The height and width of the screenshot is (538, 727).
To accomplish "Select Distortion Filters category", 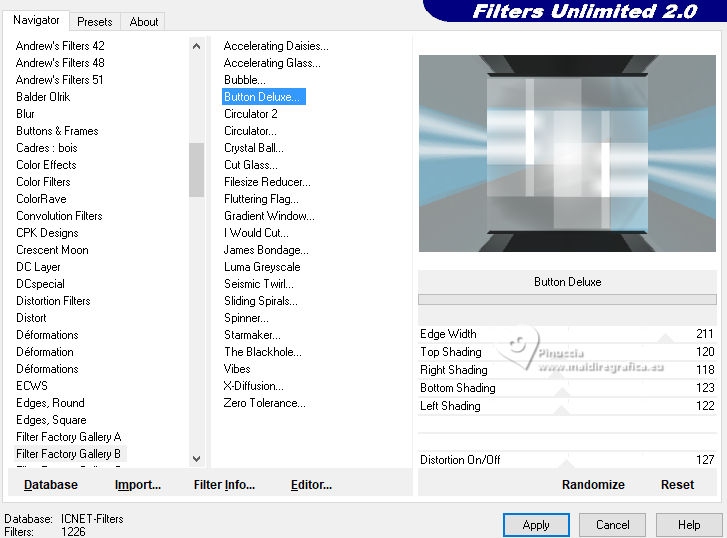I will pos(53,301).
